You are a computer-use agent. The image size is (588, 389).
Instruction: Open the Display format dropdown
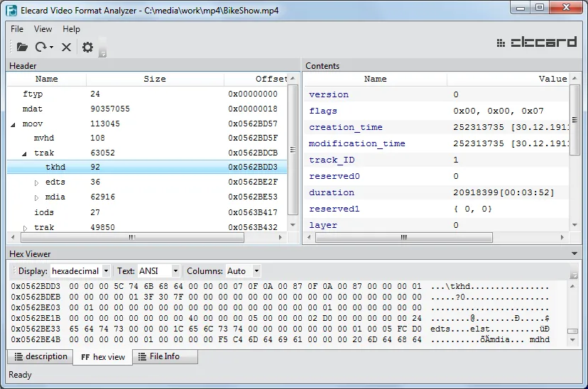[80, 271]
